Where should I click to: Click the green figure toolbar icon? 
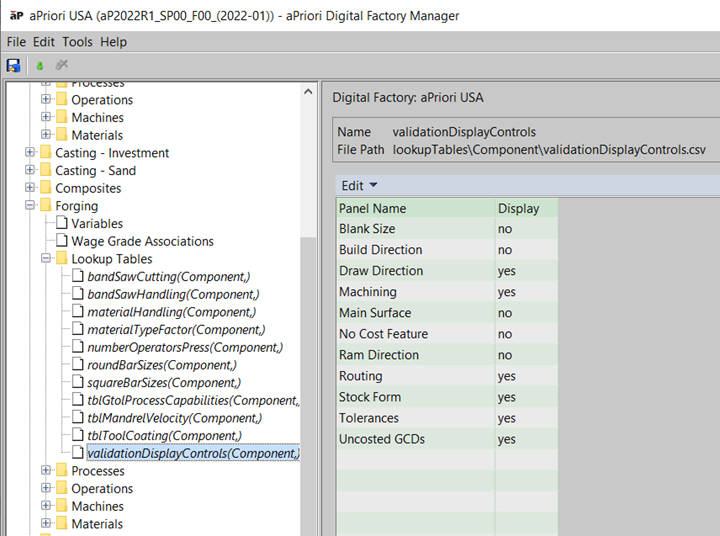[x=39, y=66]
